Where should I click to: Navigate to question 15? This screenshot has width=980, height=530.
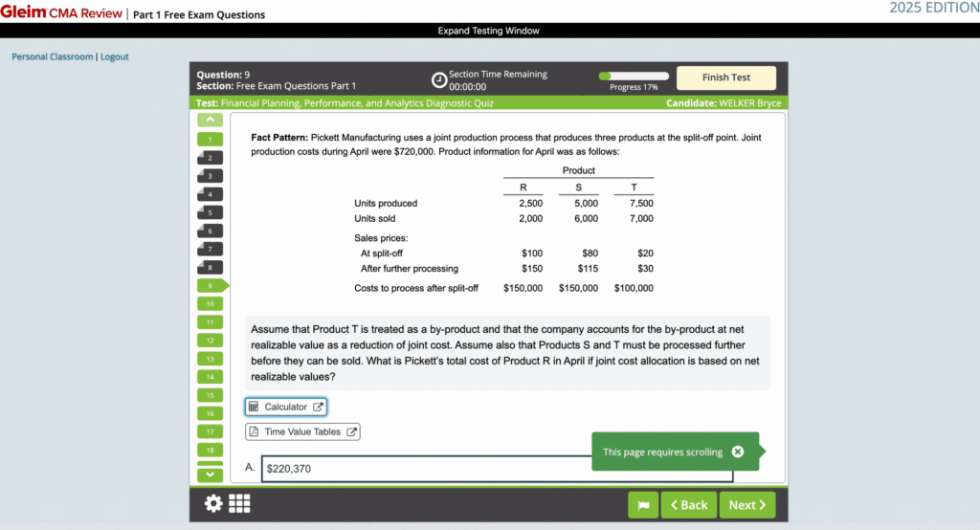[x=210, y=395]
